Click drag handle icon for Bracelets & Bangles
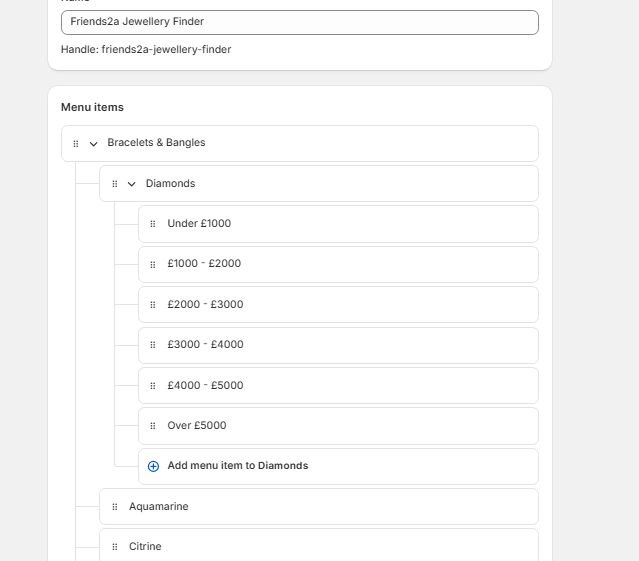Viewport: 639px width, 561px height. [x=76, y=144]
